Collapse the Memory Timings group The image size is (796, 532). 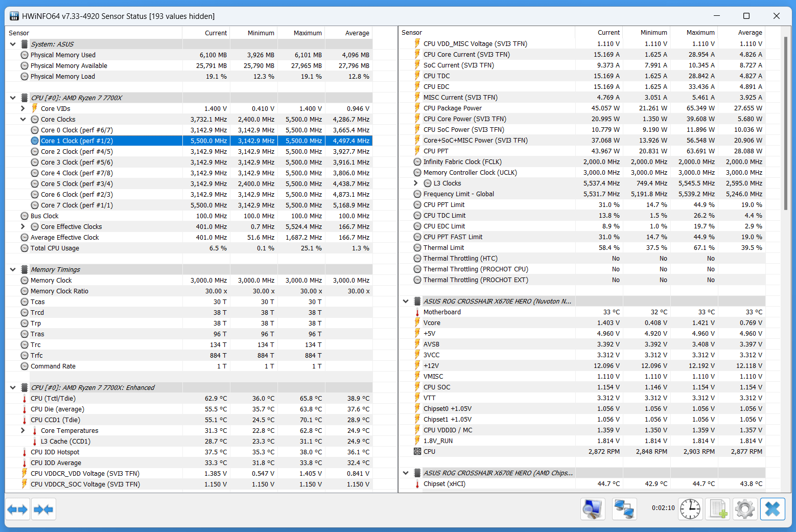[13, 269]
